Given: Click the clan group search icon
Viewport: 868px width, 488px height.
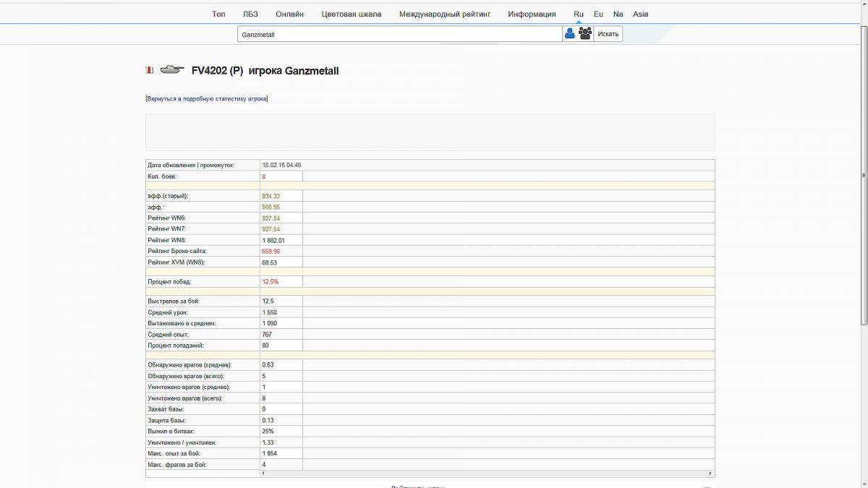Looking at the screenshot, I should [585, 33].
